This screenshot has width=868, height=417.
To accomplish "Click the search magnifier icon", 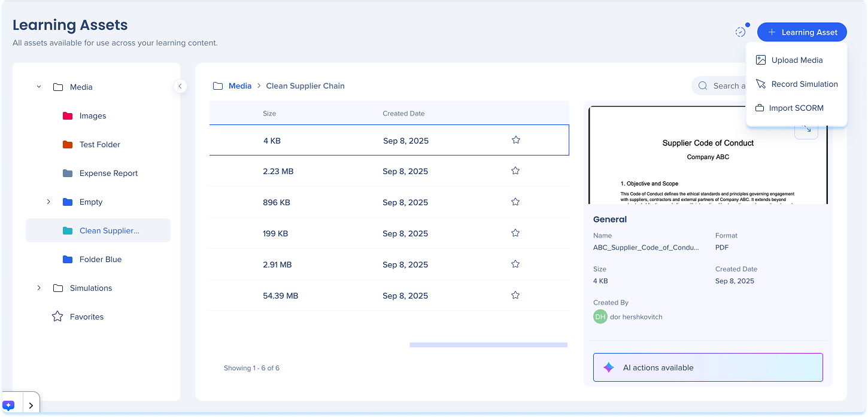I will point(703,86).
